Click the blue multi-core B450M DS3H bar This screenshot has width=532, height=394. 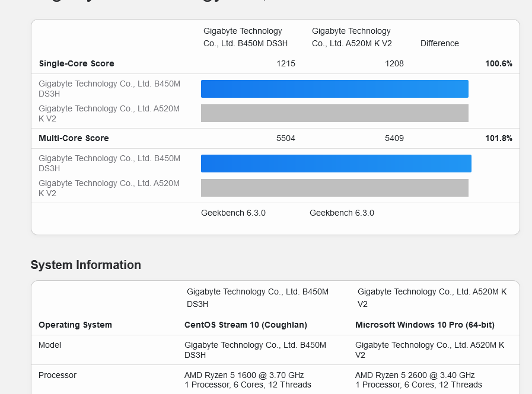click(x=336, y=164)
